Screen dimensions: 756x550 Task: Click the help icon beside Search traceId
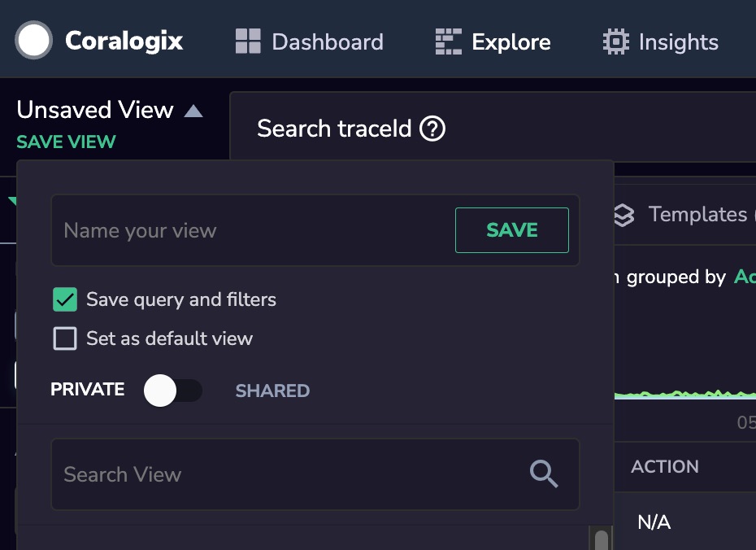(x=432, y=129)
